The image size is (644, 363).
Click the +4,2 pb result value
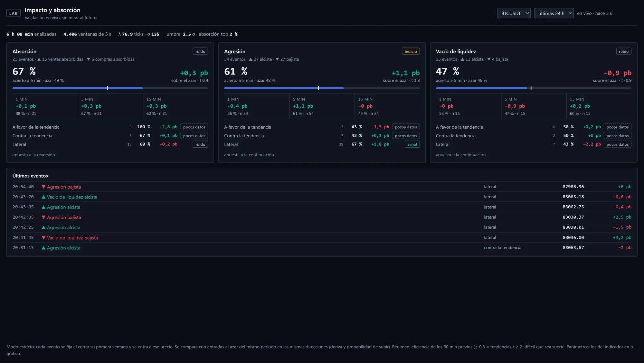[x=622, y=238]
